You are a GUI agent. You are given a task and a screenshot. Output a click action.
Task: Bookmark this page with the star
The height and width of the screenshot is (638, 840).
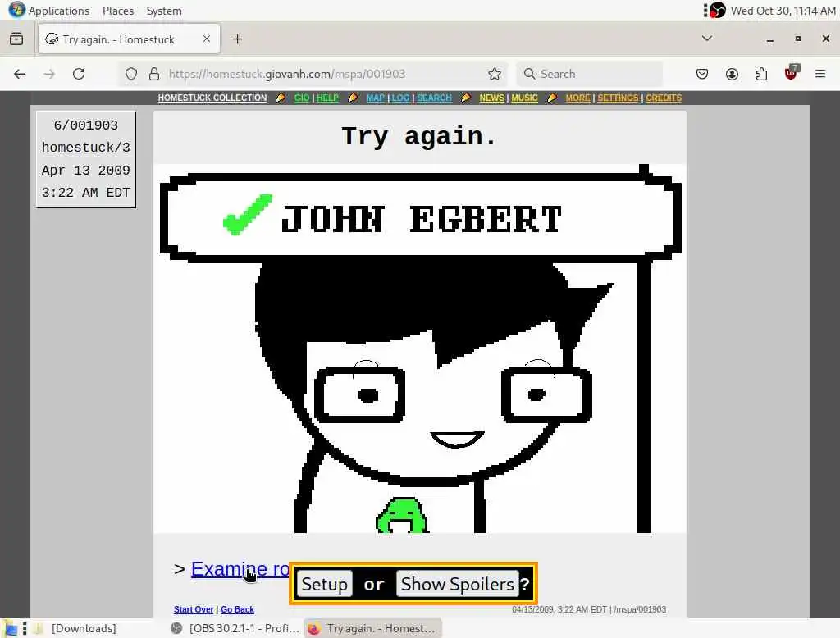[495, 74]
